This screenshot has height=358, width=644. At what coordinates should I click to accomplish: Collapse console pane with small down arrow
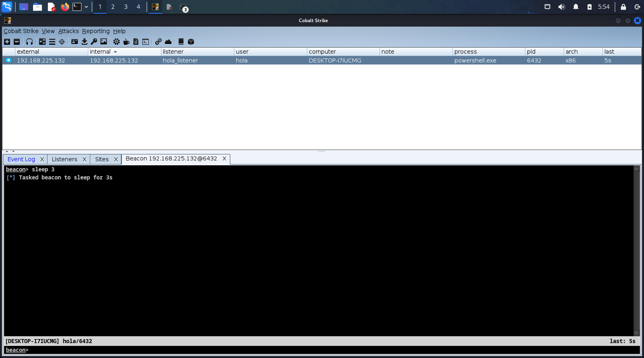[13, 152]
